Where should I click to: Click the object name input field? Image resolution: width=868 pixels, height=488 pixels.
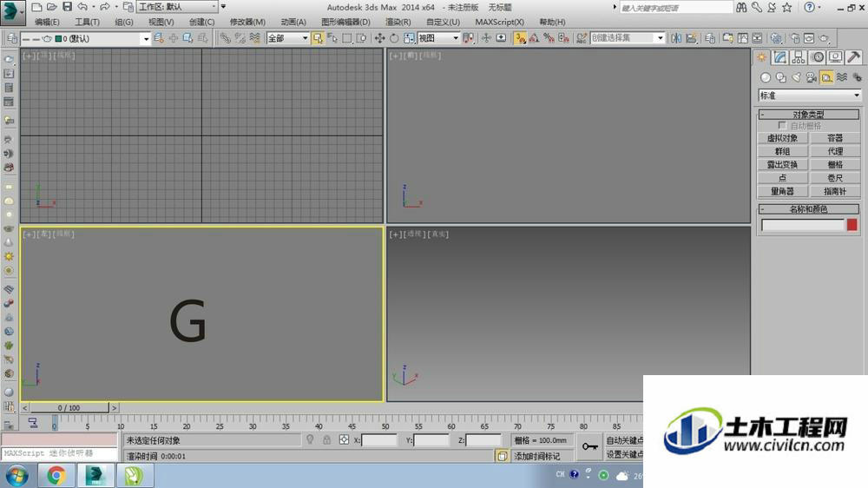[803, 224]
